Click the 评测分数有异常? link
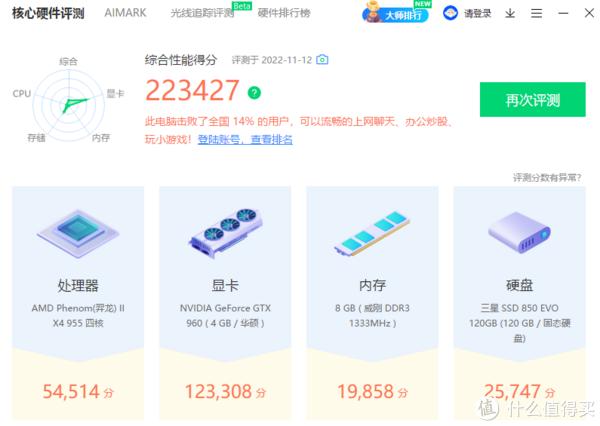 [x=547, y=177]
